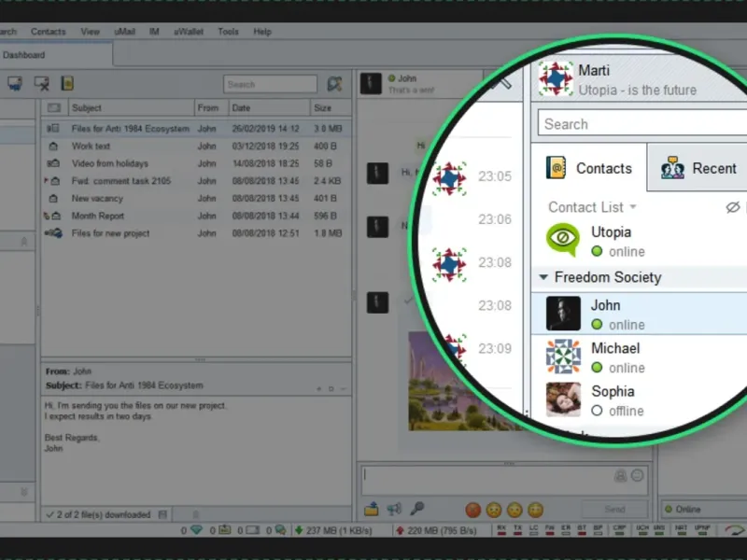Screen dimensions: 747x560
Task: Click the chat message input box
Action: [x=504, y=480]
